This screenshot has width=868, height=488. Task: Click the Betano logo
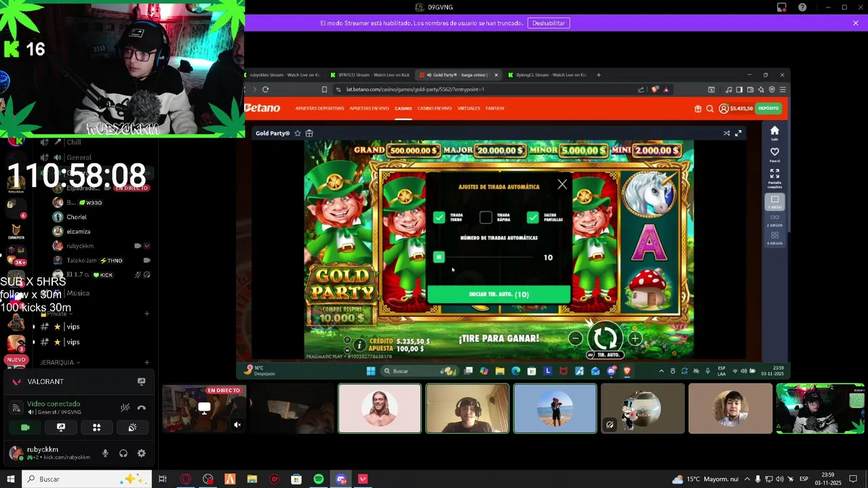pyautogui.click(x=262, y=108)
